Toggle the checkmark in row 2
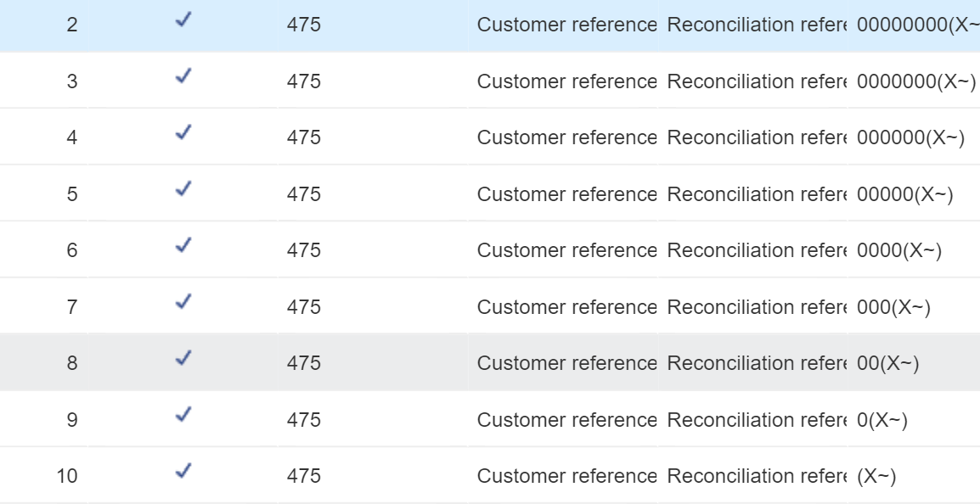Image resolution: width=980 pixels, height=504 pixels. click(x=183, y=20)
